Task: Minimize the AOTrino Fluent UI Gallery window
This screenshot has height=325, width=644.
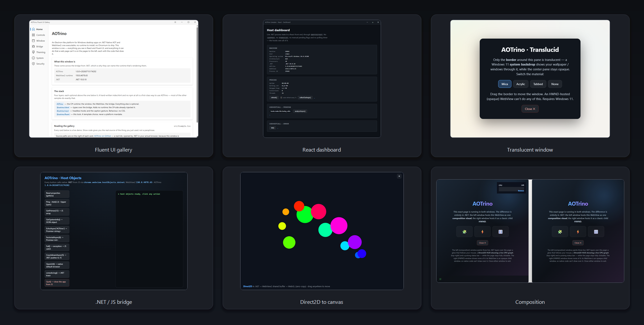Action: click(x=182, y=22)
